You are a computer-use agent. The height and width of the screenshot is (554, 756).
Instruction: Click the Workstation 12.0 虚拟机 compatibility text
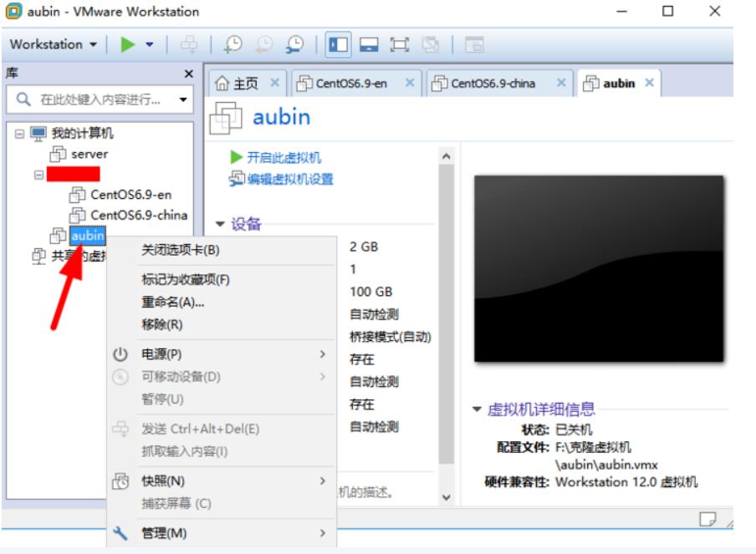pos(626,482)
